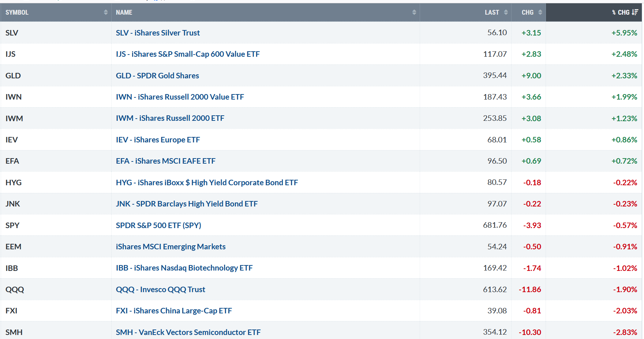The width and height of the screenshot is (644, 339).
Task: Sort table by SYMBOL column header
Action: coord(17,12)
